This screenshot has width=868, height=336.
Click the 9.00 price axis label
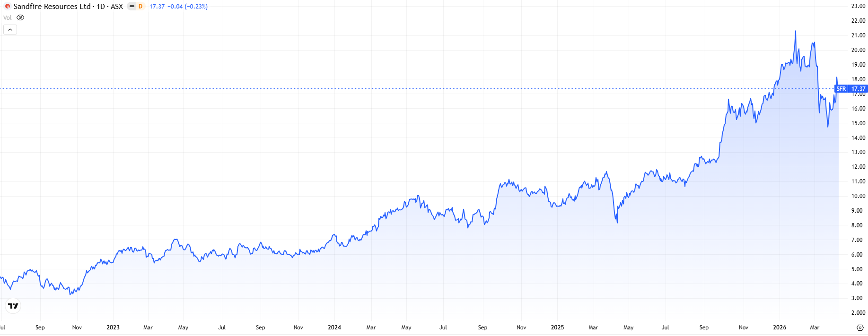857,211
